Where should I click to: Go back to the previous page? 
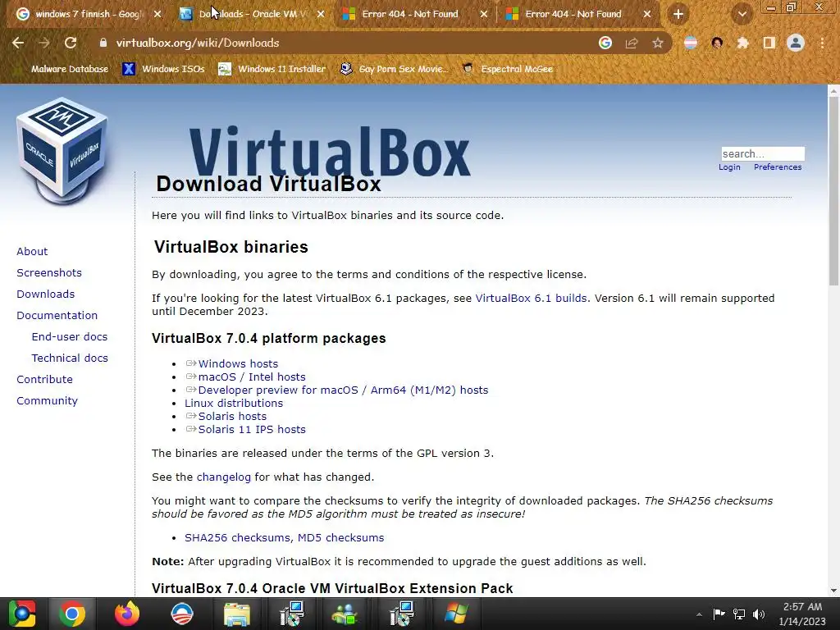tap(18, 43)
